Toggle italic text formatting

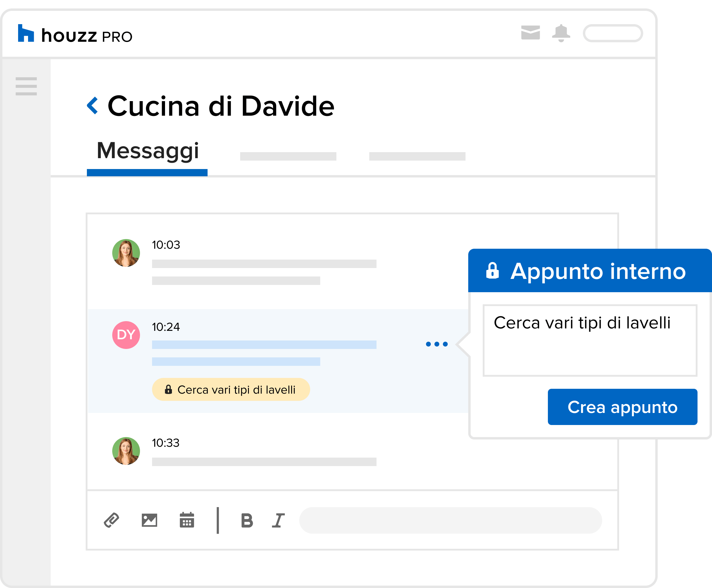(278, 521)
